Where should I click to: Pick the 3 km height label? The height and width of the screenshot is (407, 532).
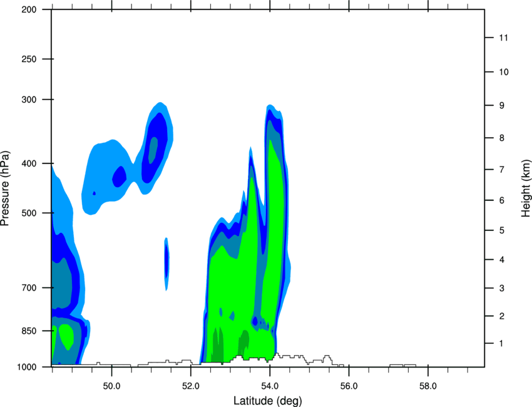[502, 289]
